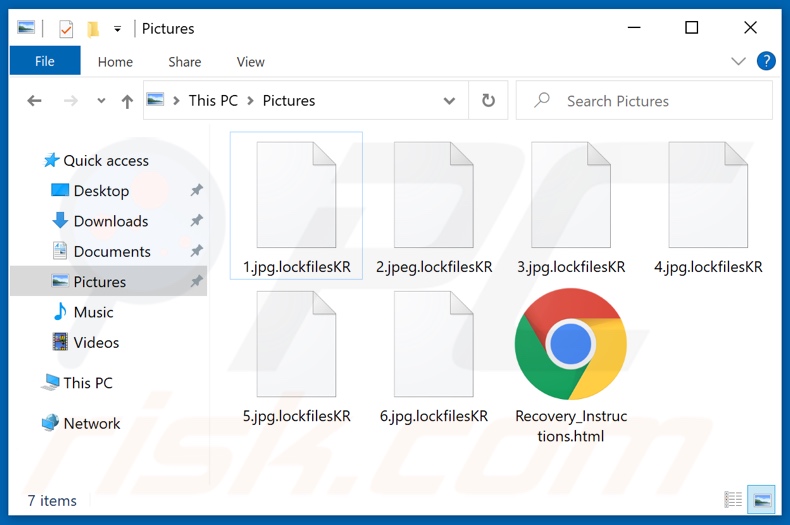The image size is (790, 525).
Task: Select the 5.jpg.lockfilesKR file icon
Action: coord(296,344)
